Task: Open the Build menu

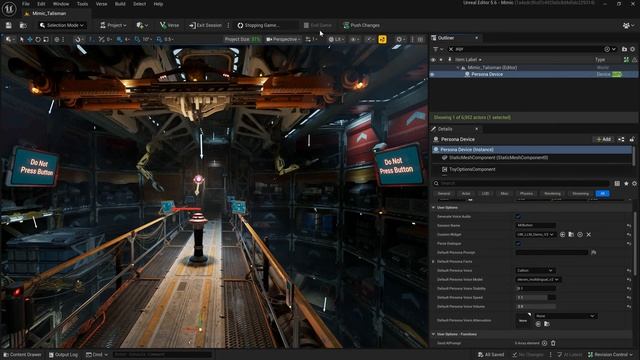Action: click(120, 4)
